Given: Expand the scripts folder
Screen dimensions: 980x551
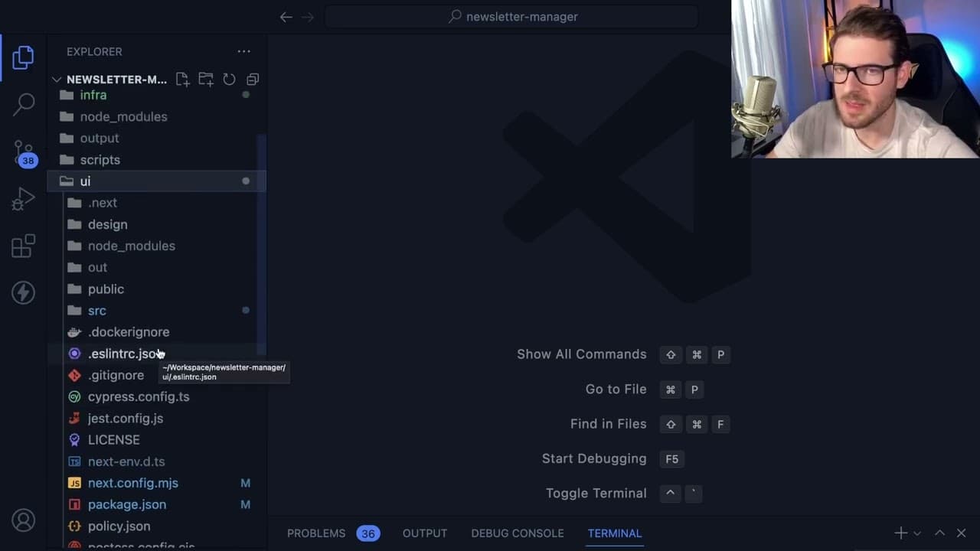Looking at the screenshot, I should [x=156, y=159].
